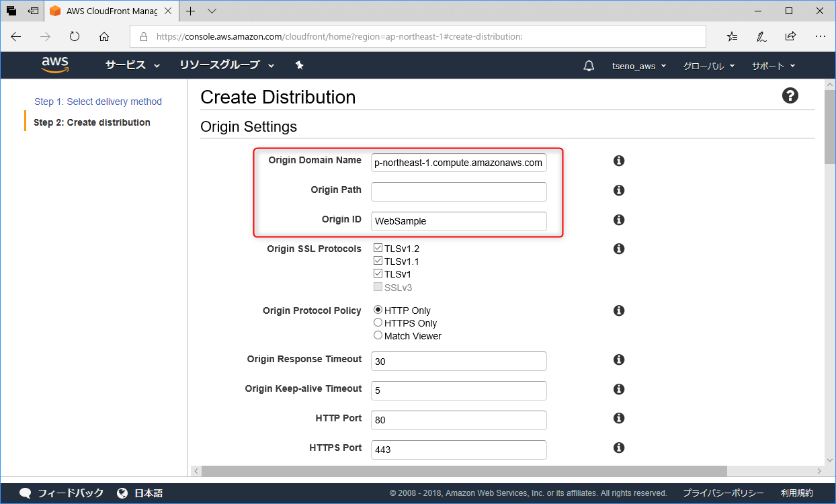Open the グローバル region dropdown

709,66
